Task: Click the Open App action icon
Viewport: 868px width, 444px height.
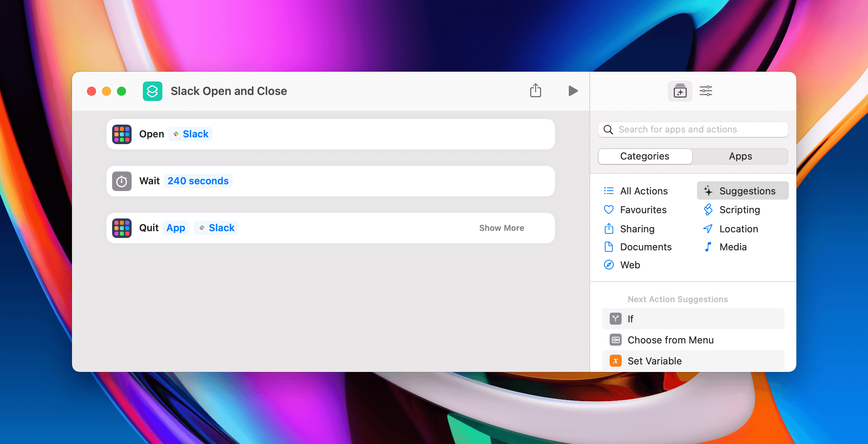Action: [x=122, y=134]
